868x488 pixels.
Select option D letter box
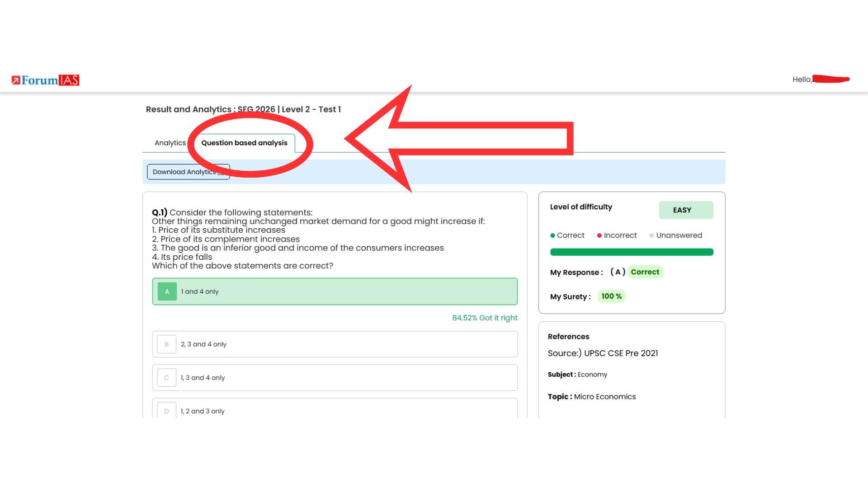[x=166, y=411]
